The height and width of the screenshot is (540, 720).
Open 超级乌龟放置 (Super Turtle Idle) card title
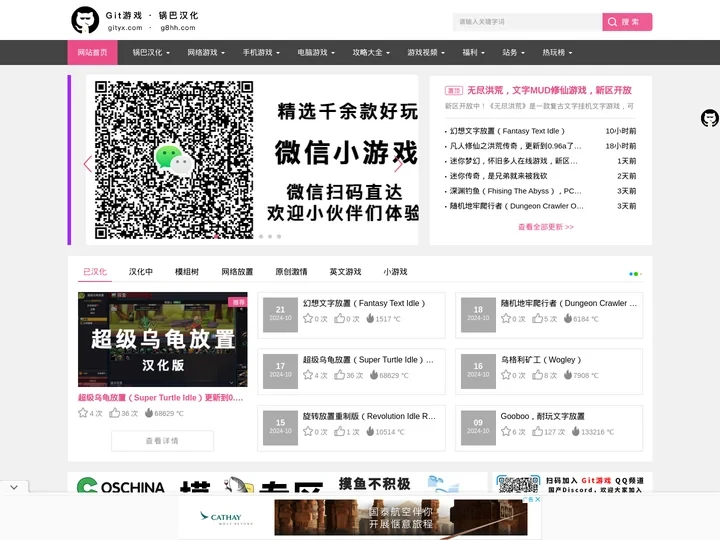368,360
